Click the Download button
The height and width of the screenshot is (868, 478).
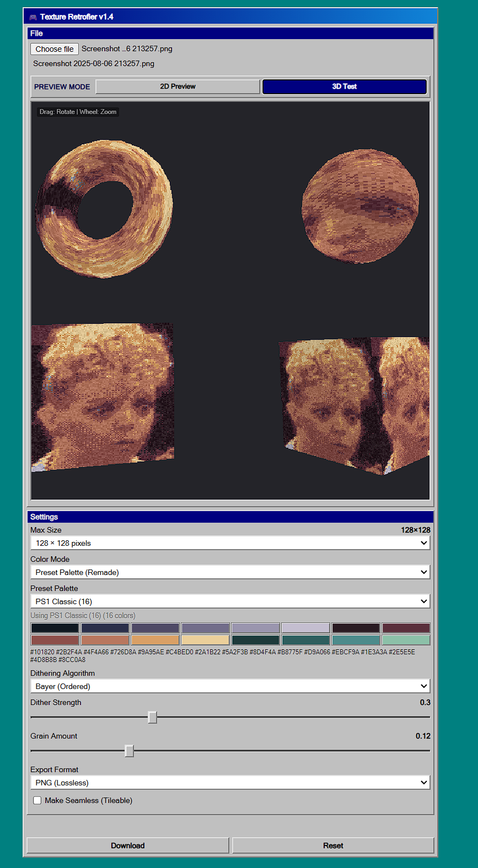(128, 845)
